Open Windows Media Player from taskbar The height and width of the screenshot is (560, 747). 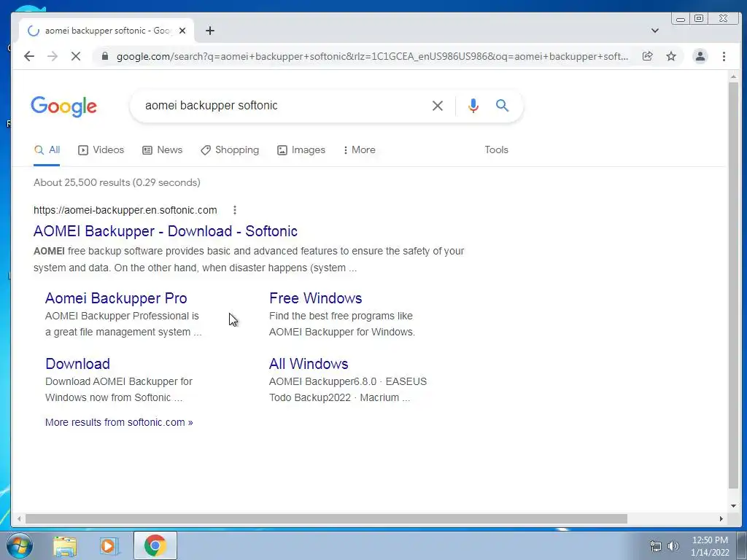(109, 546)
